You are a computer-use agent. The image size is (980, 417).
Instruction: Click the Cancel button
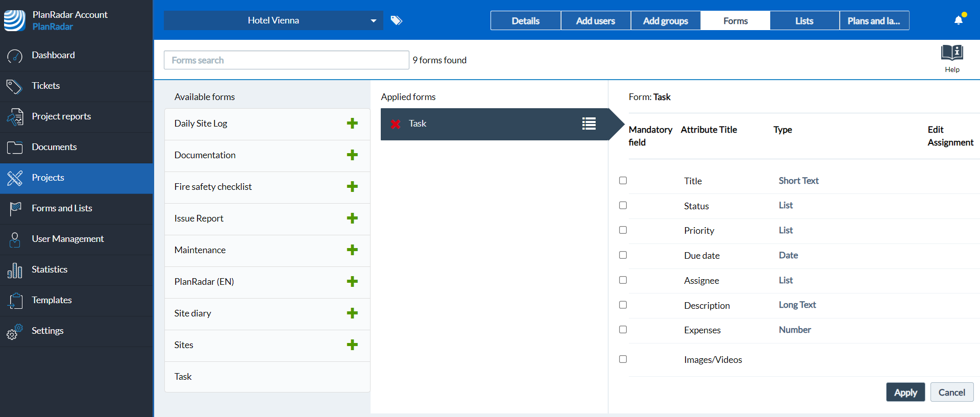tap(952, 392)
